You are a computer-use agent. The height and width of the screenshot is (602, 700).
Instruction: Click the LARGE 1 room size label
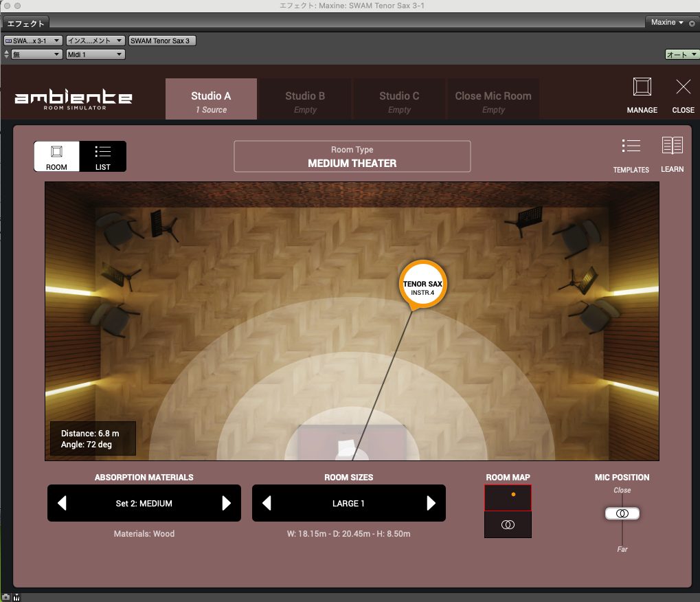348,503
